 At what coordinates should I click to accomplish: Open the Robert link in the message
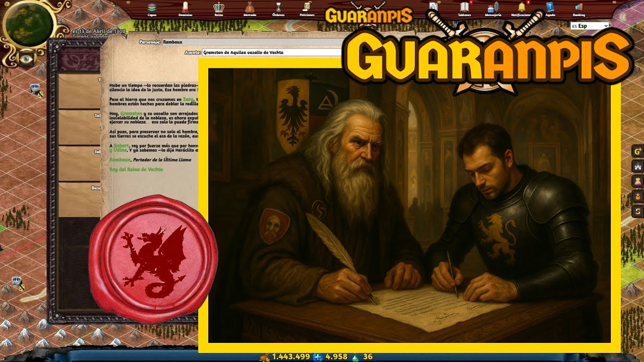pyautogui.click(x=121, y=146)
